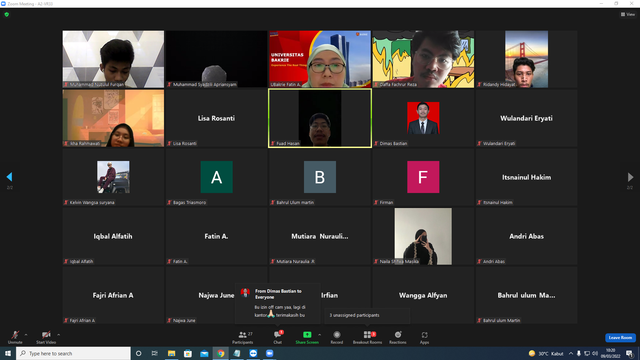The height and width of the screenshot is (360, 640).
Task: Start Video from the meeting toolbar
Action: 46,337
